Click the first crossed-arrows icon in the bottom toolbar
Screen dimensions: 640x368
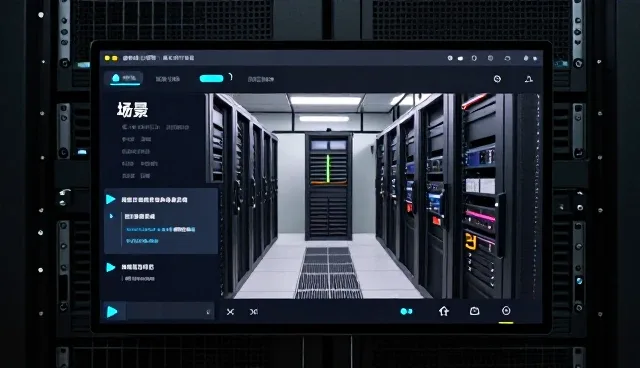pyautogui.click(x=230, y=312)
